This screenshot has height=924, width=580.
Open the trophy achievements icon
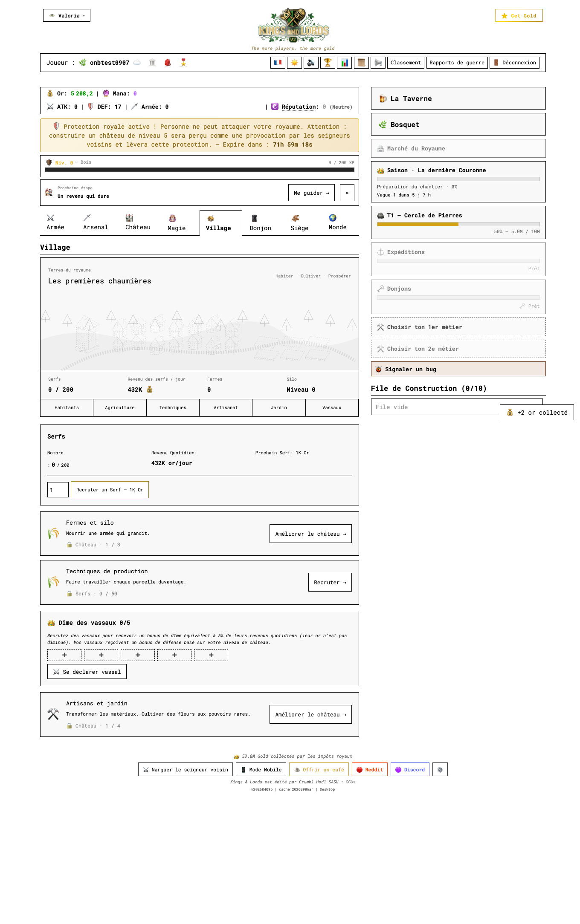(x=328, y=63)
